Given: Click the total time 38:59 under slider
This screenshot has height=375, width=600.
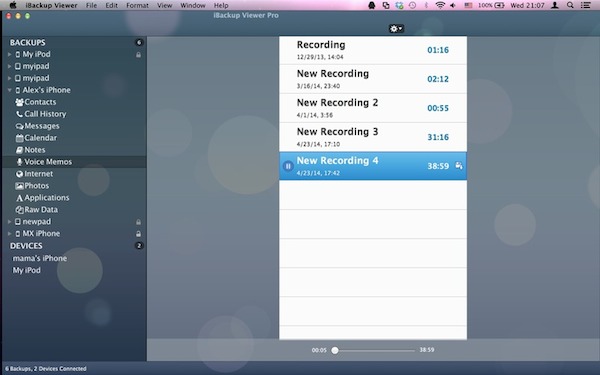Looking at the screenshot, I should pos(427,350).
